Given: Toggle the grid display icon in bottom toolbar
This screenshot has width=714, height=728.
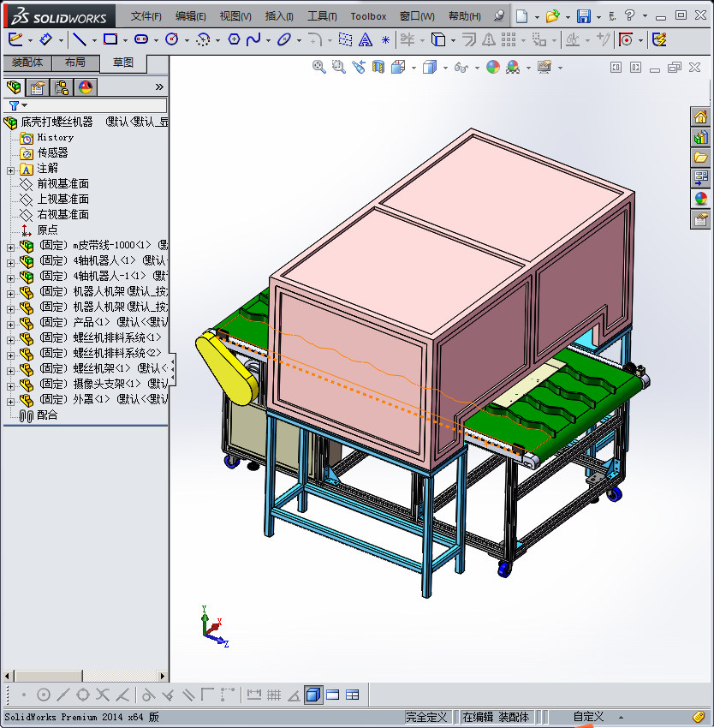Looking at the screenshot, I should click(x=274, y=695).
